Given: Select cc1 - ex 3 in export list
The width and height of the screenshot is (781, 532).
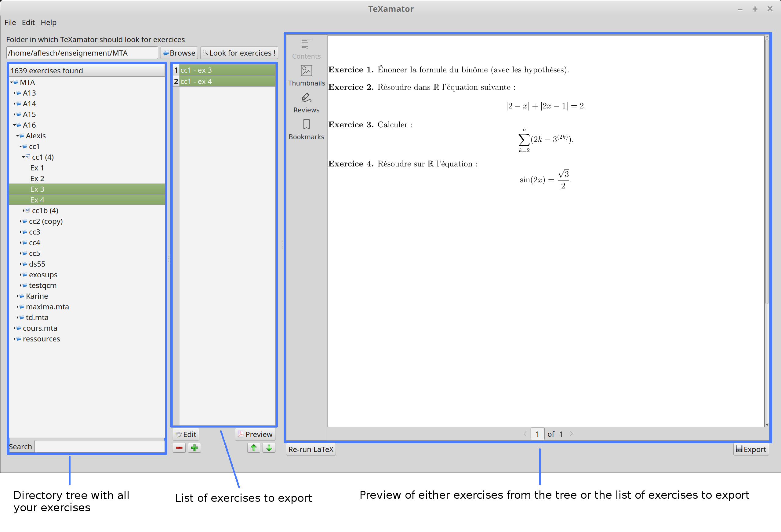Looking at the screenshot, I should pyautogui.click(x=227, y=70).
